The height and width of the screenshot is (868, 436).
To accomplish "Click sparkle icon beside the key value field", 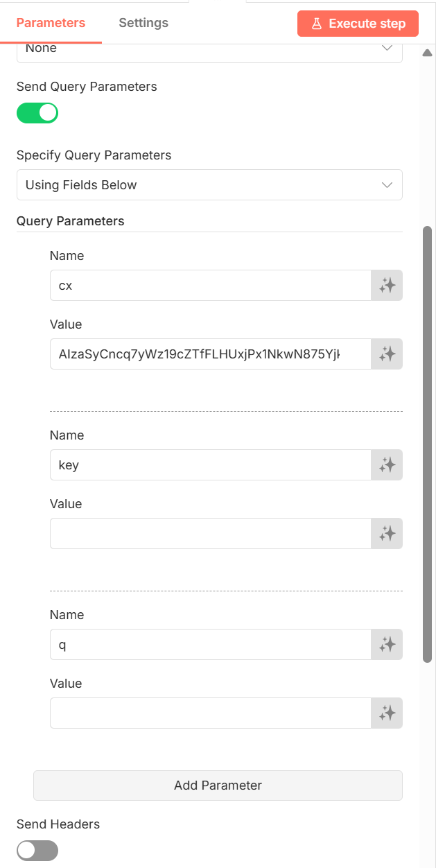I will point(387,533).
